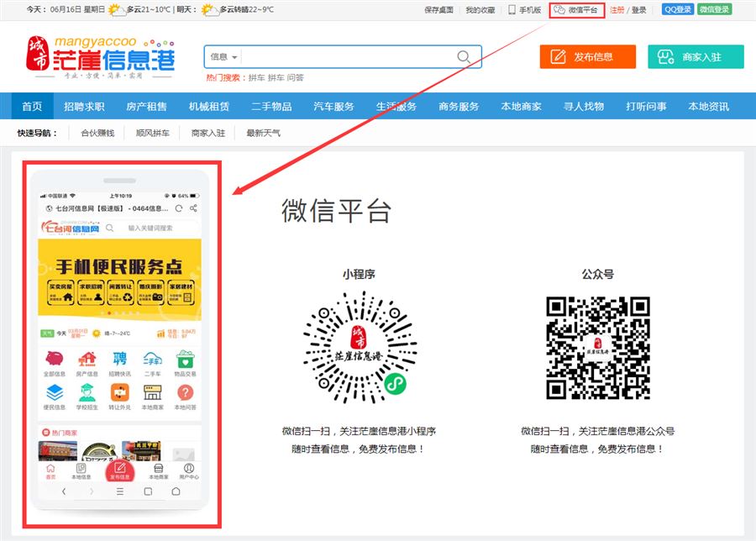Click the 小程序 mini-program QR code
The height and width of the screenshot is (541, 756).
coord(359,346)
